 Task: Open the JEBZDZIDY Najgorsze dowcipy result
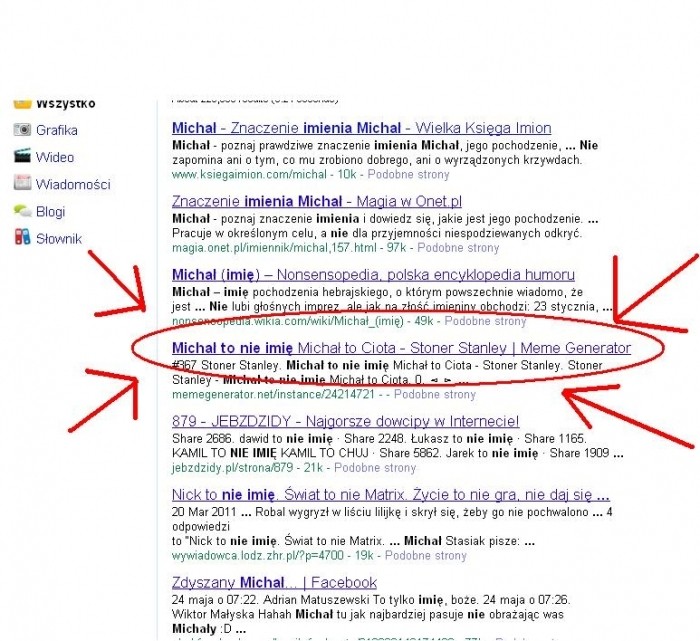pos(345,422)
